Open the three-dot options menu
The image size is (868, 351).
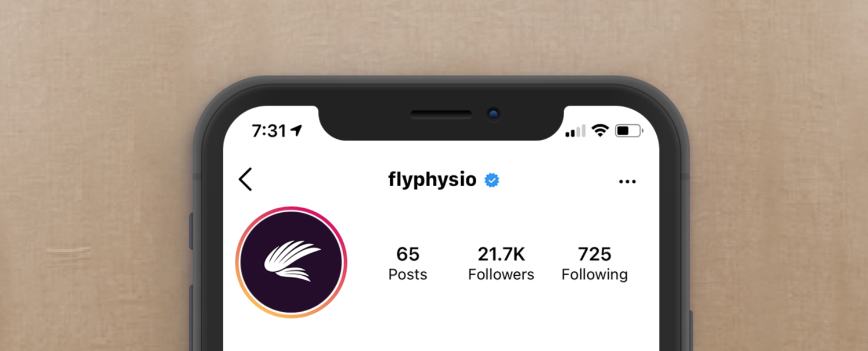(x=627, y=182)
